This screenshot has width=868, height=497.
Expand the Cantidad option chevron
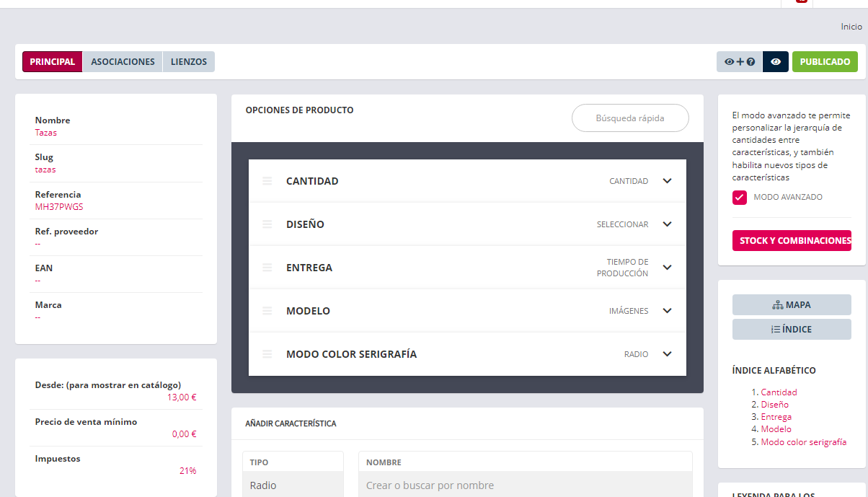tap(667, 181)
